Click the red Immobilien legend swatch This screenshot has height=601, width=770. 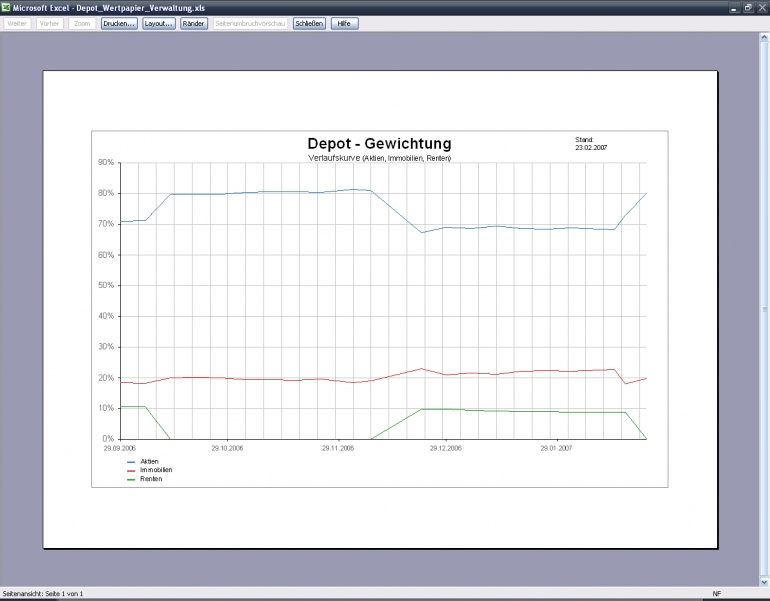(x=132, y=470)
